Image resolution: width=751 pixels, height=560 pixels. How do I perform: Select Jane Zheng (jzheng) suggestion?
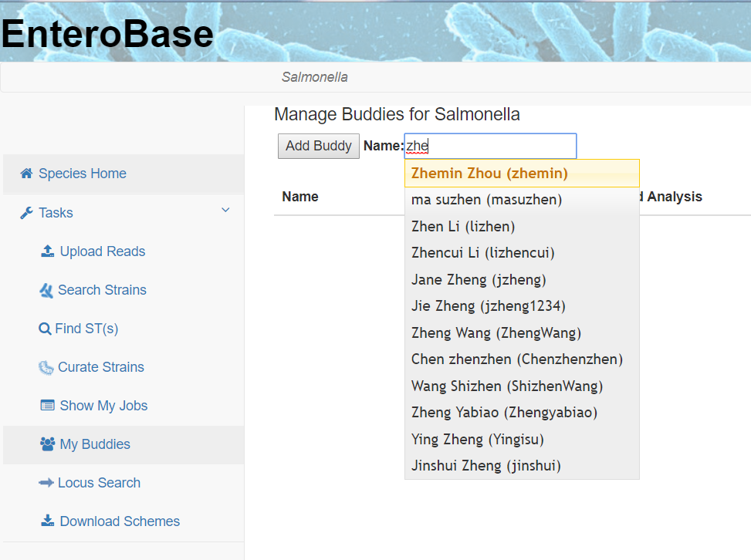522,279
